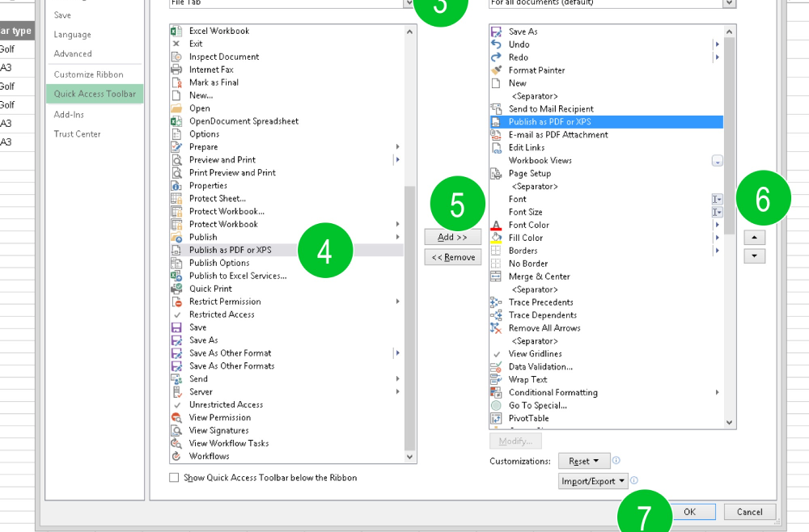Click the << Remove button
This screenshot has height=532, width=809.
452,257
